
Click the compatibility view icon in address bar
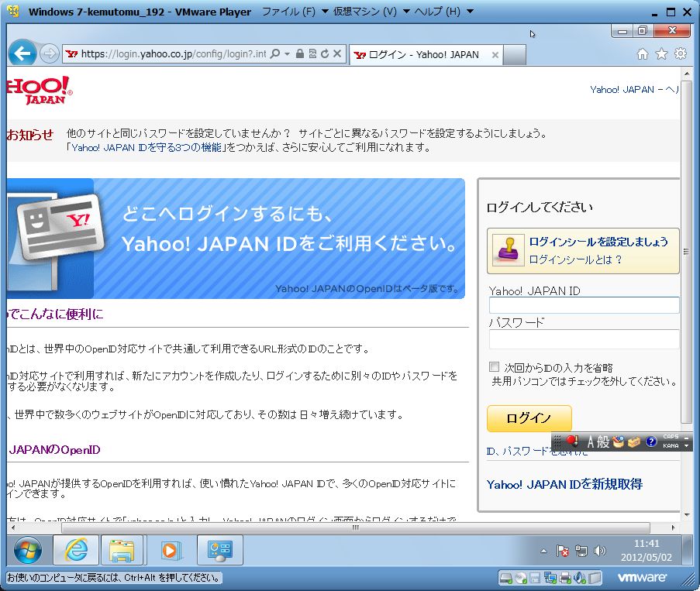click(x=312, y=54)
